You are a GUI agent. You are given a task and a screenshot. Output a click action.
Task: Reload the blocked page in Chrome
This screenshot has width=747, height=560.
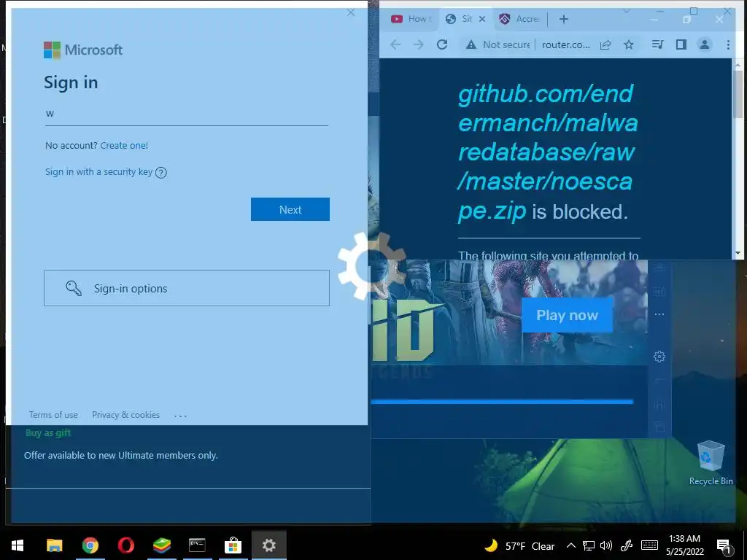(442, 44)
